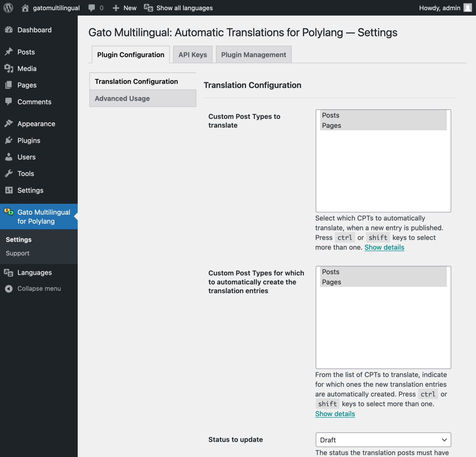Click the Tools wrench icon

tap(9, 173)
